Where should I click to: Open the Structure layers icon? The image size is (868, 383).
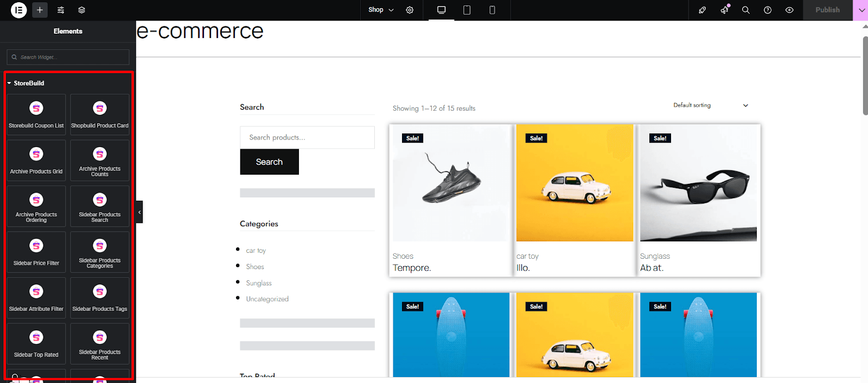tap(81, 10)
